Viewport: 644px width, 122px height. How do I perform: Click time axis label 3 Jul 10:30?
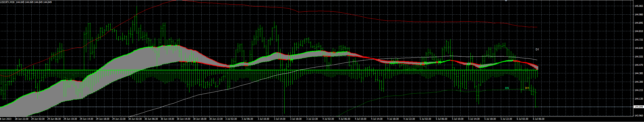tap(264, 119)
